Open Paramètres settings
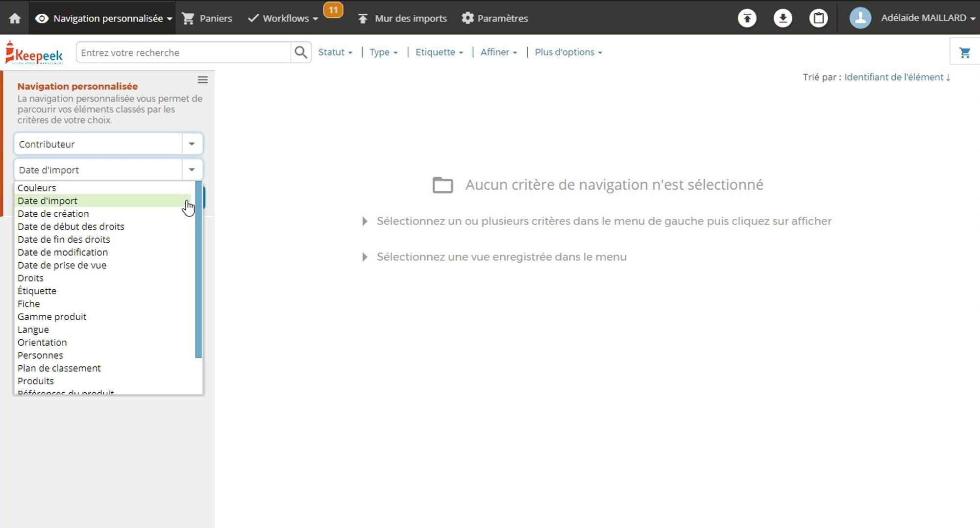Image resolution: width=980 pixels, height=528 pixels. [x=495, y=18]
